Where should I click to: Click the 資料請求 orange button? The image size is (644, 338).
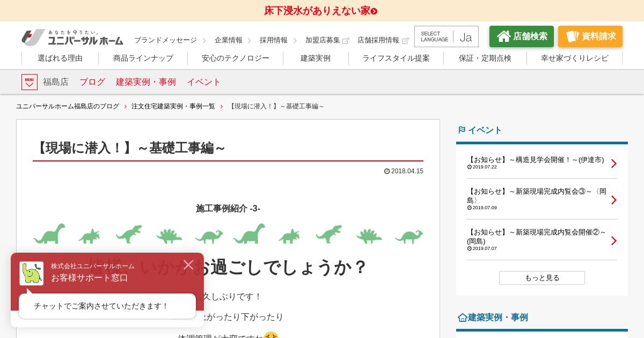[x=590, y=36]
